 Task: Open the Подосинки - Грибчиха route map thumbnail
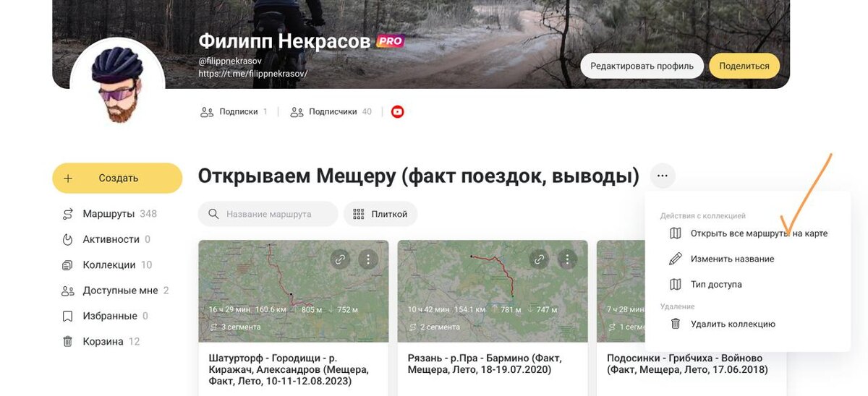[621, 291]
